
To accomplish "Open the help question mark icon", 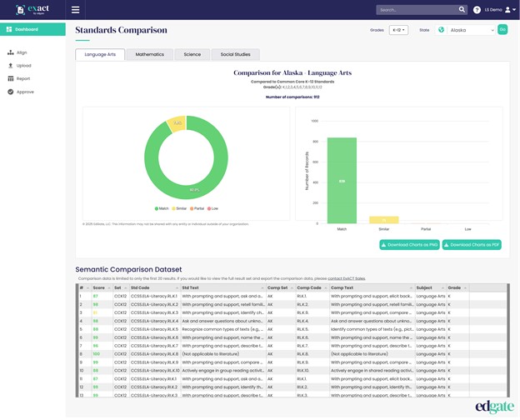I will coord(477,10).
